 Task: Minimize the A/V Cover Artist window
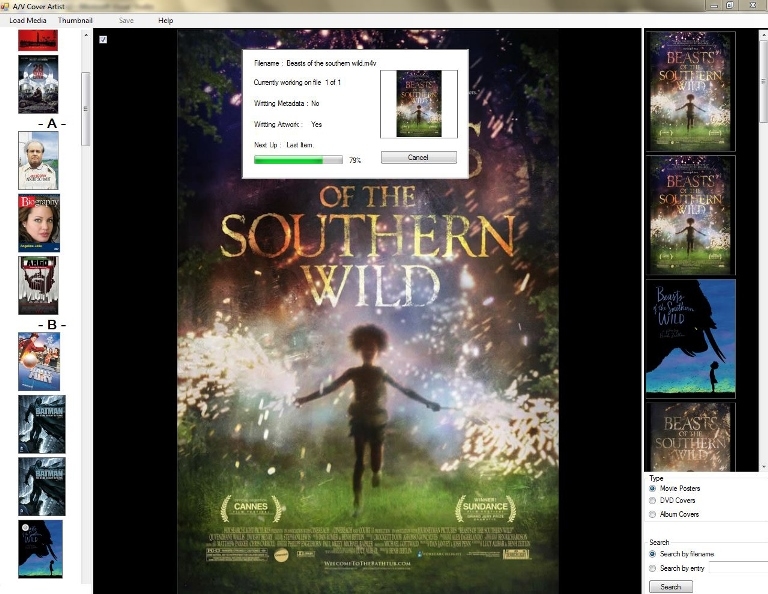(714, 5)
